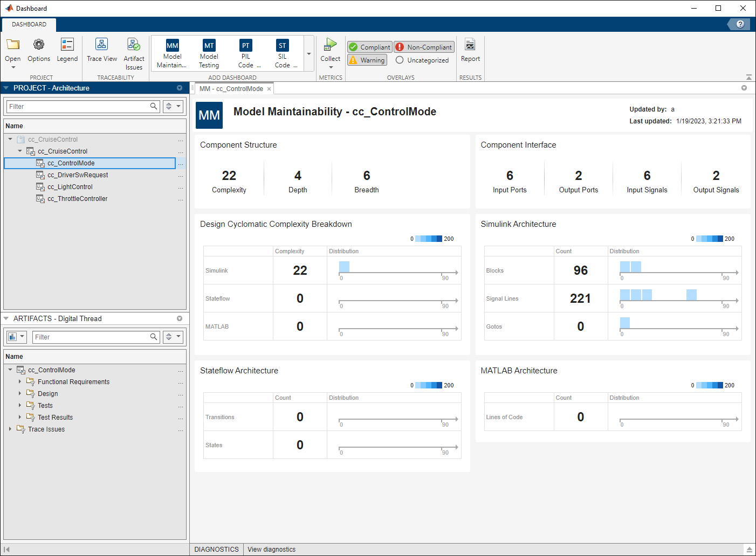
Task: Open a project with the Open icon
Action: [x=13, y=45]
